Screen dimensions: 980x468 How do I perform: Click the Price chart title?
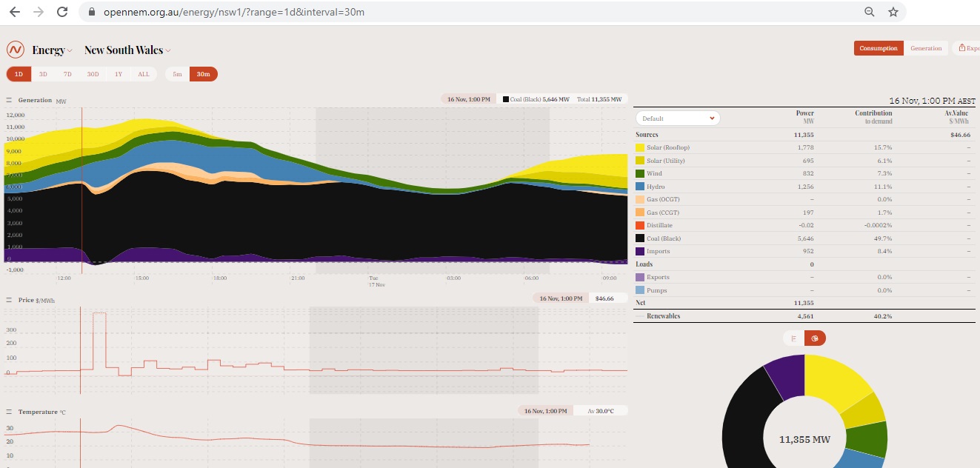pyautogui.click(x=27, y=300)
